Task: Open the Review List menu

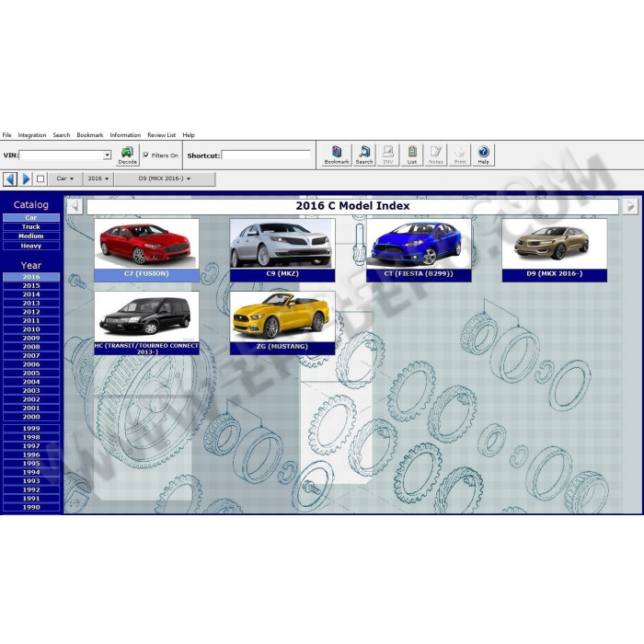Action: point(161,135)
